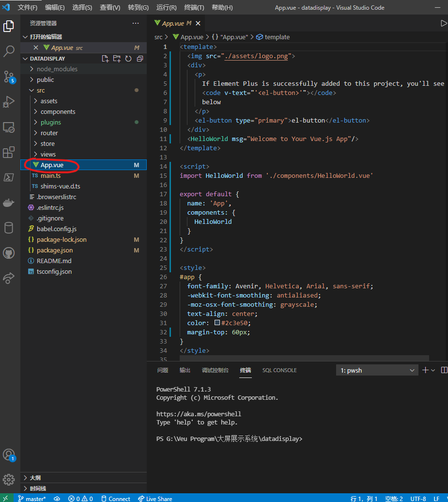The image size is (448, 502).
Task: Open the Docker icon in activity bar
Action: coord(9,203)
